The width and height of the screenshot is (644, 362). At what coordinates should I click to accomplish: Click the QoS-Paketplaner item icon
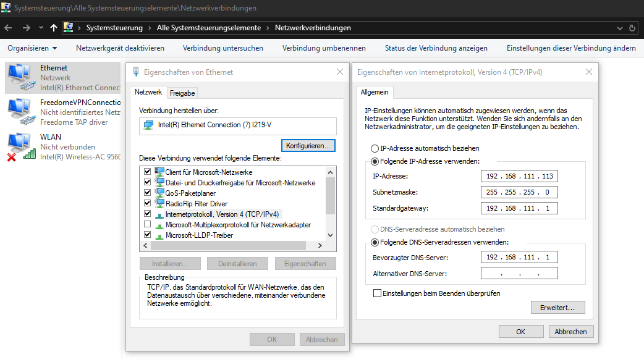pyautogui.click(x=159, y=193)
